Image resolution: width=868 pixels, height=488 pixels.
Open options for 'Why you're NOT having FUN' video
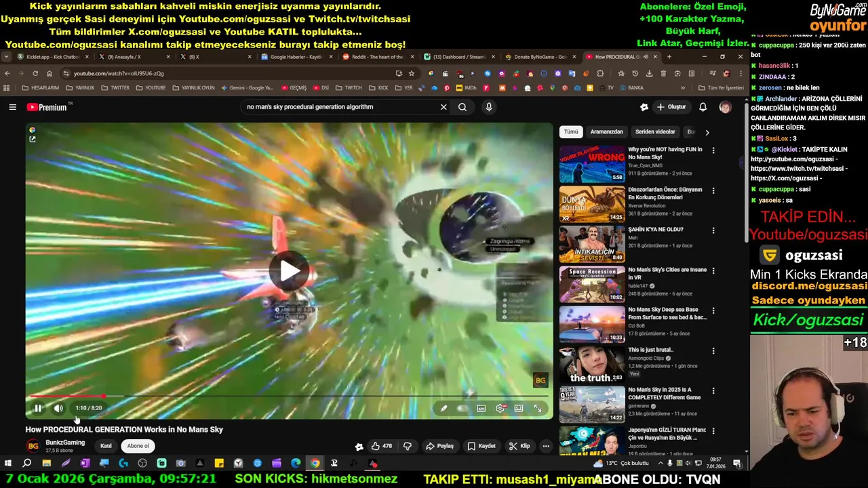tap(713, 150)
